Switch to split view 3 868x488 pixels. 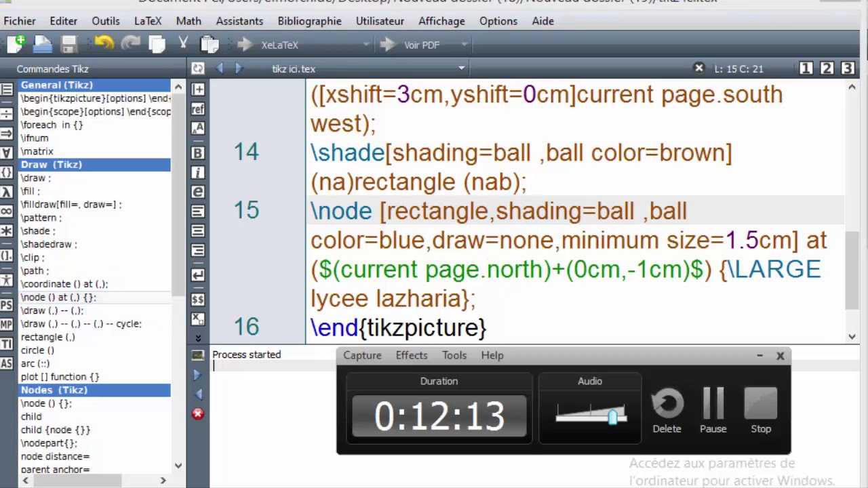point(848,68)
